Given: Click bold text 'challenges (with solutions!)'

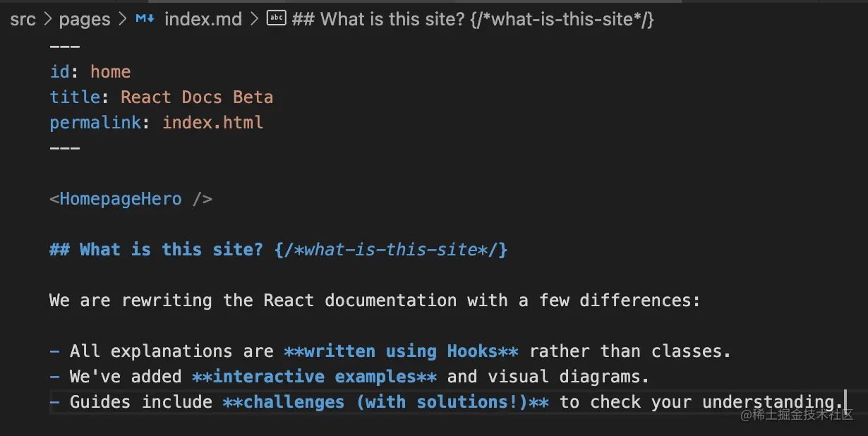Looking at the screenshot, I should tap(386, 402).
